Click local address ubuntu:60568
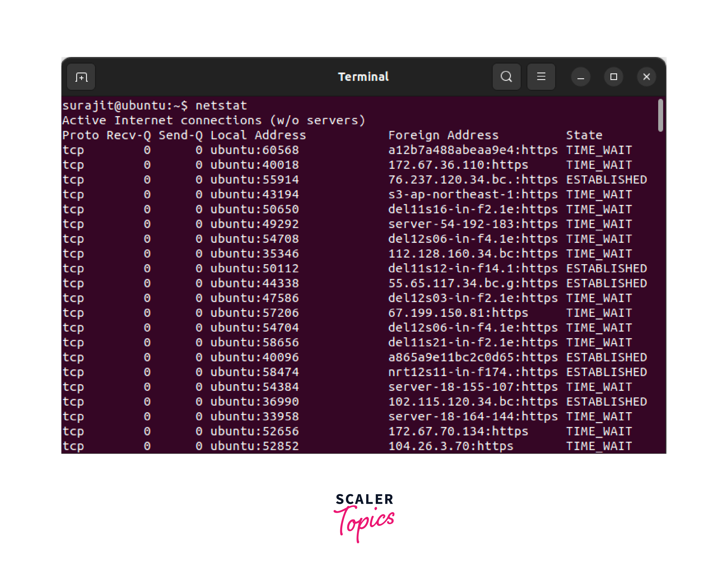Image resolution: width=728 pixels, height=584 pixels. coord(255,150)
